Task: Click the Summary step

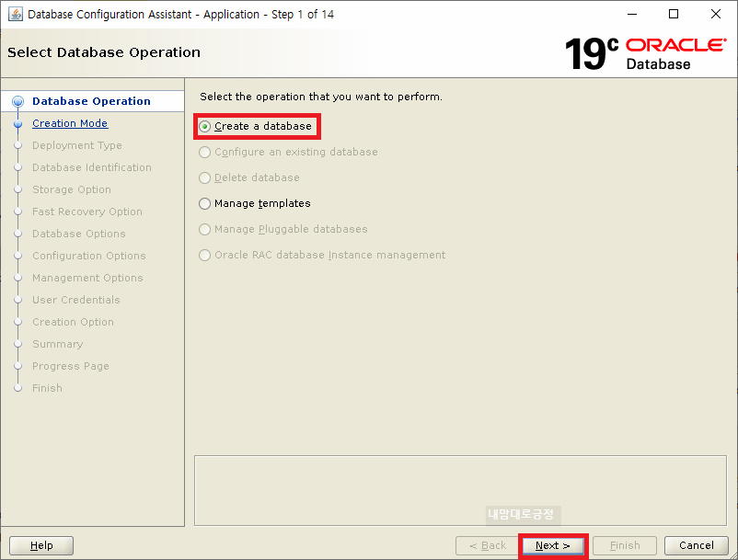Action: pos(57,344)
